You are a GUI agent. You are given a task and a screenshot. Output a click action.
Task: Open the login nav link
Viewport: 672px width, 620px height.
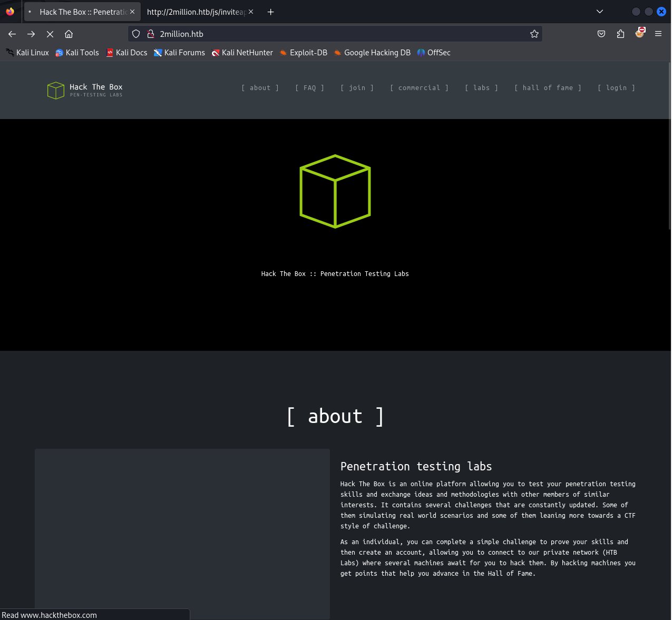616,88
